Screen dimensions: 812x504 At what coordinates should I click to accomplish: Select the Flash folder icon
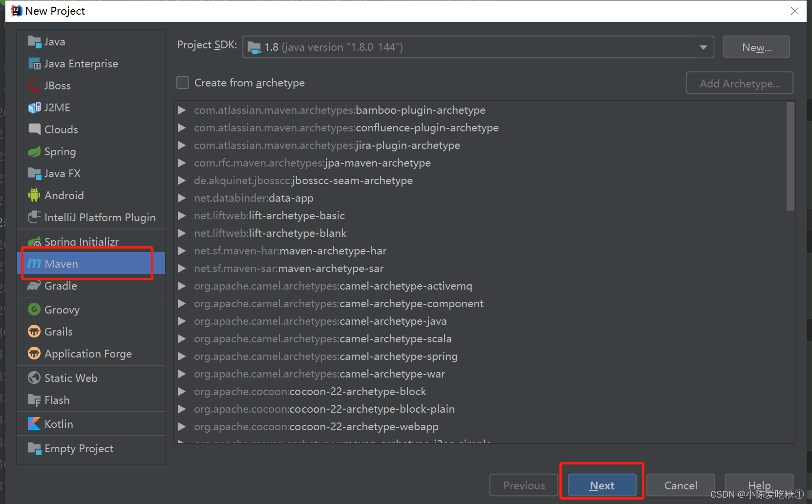click(x=34, y=400)
